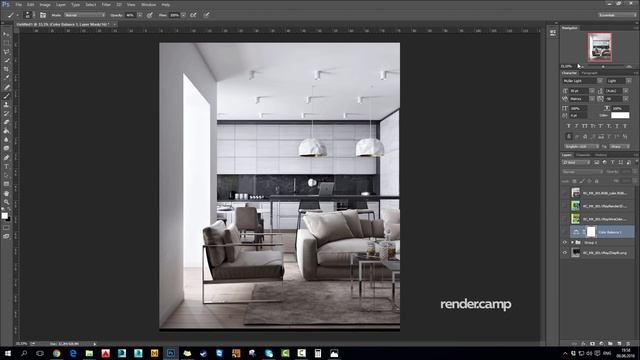
Task: Open the Image menu
Action: [x=45, y=4]
